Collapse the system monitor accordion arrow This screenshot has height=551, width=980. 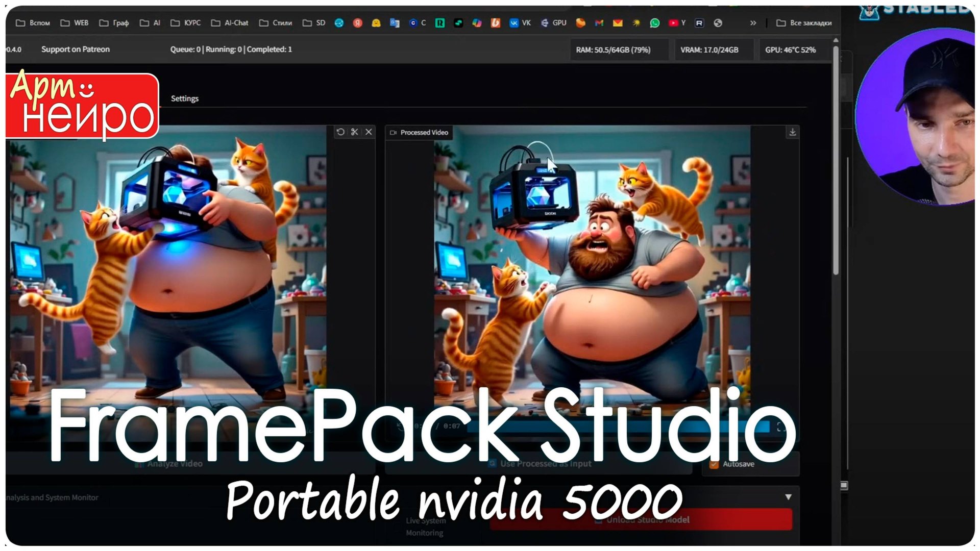pos(788,497)
